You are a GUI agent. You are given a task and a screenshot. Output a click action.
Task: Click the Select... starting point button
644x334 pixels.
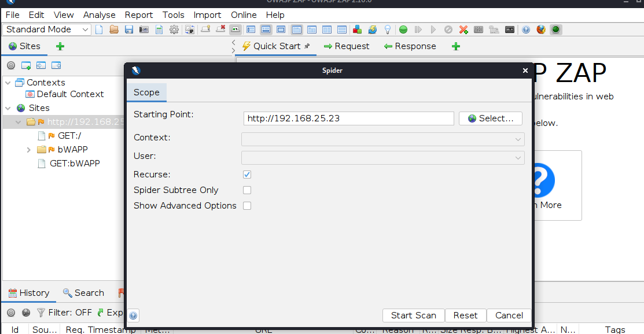[x=491, y=118]
